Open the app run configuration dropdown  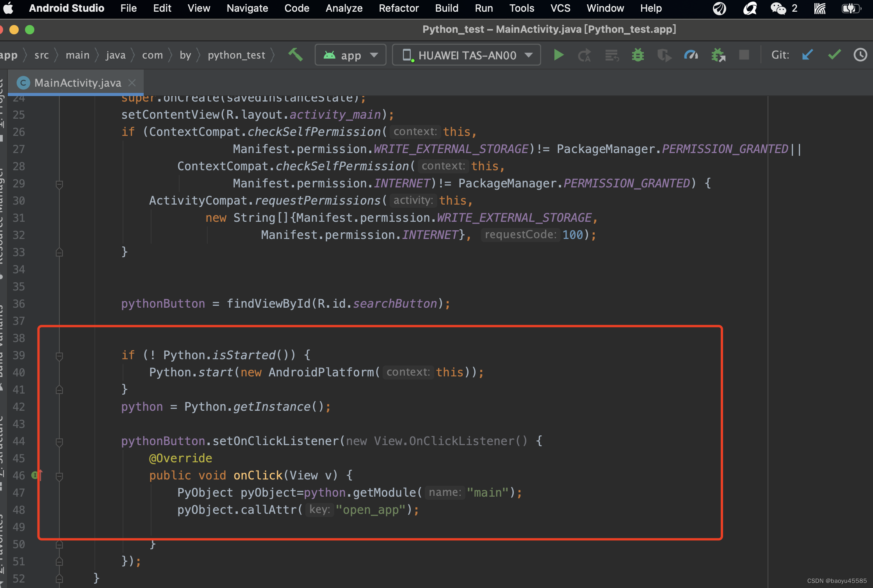click(x=350, y=55)
